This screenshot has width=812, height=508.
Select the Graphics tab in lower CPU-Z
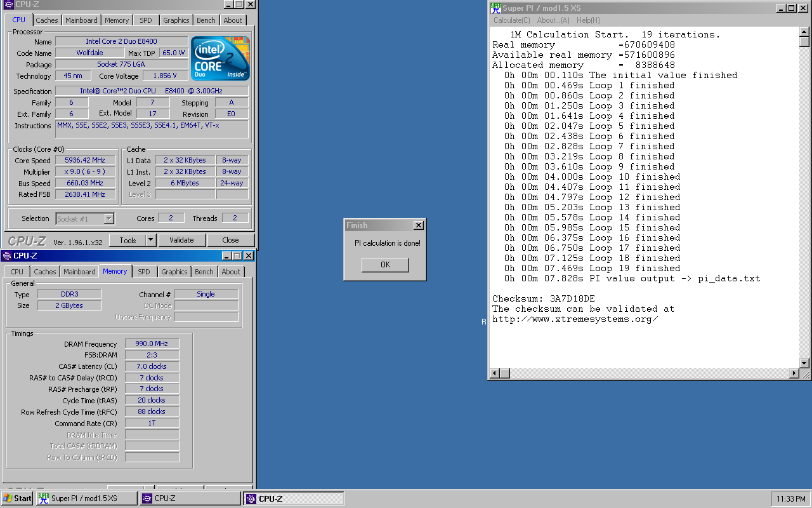[x=174, y=272]
